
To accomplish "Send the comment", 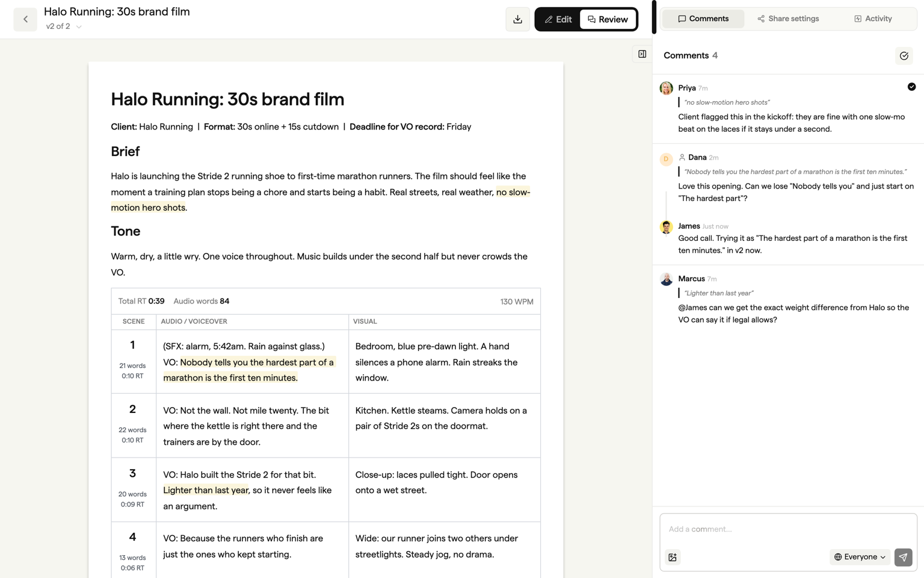I will pos(903,558).
